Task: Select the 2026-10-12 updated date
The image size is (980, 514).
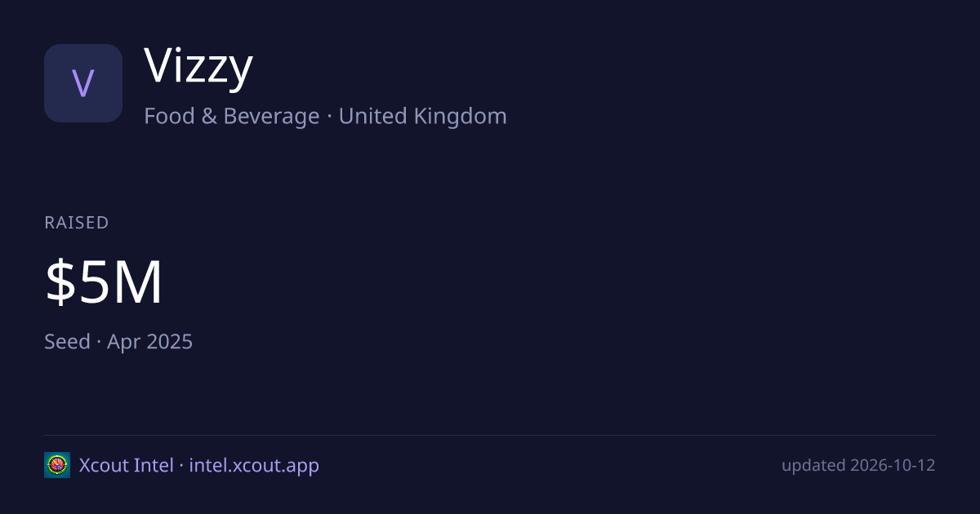Action: click(x=893, y=465)
